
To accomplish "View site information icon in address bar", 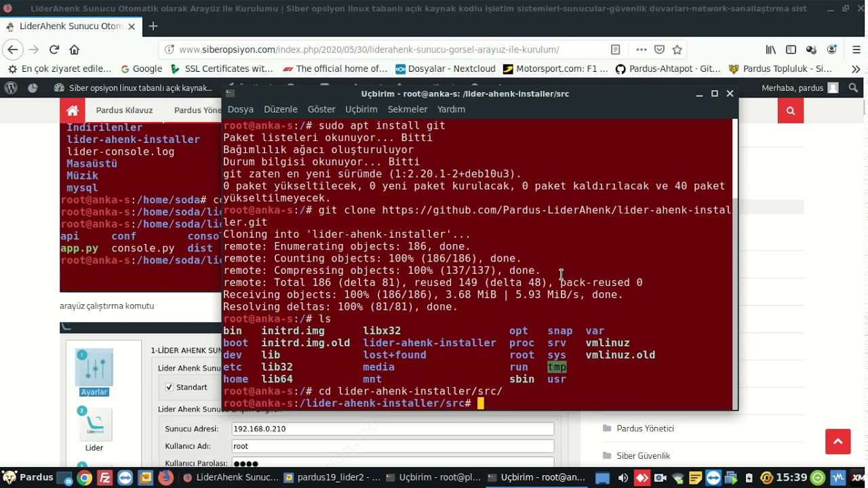I will click(x=170, y=49).
